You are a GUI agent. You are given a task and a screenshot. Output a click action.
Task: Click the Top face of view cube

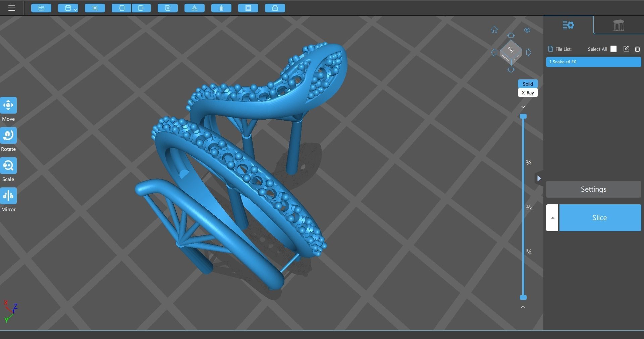tap(511, 50)
